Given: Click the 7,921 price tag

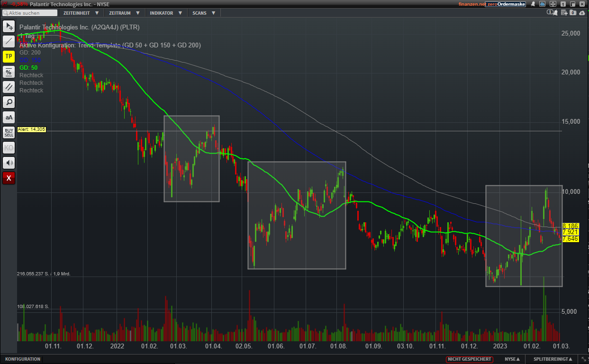Looking at the screenshot, I should click(571, 232).
